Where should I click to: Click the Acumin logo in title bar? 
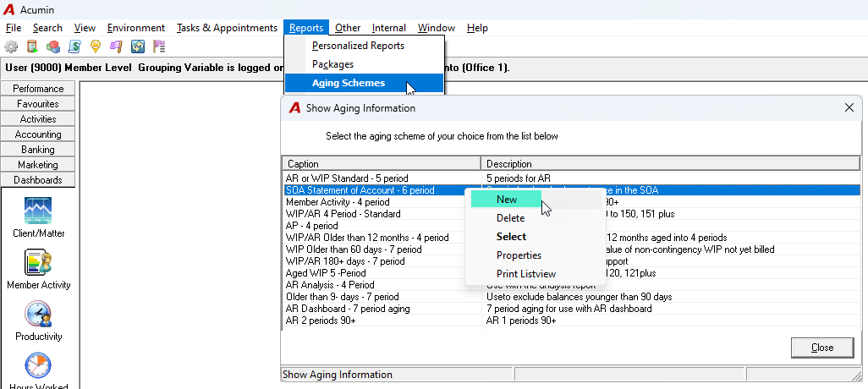point(8,10)
